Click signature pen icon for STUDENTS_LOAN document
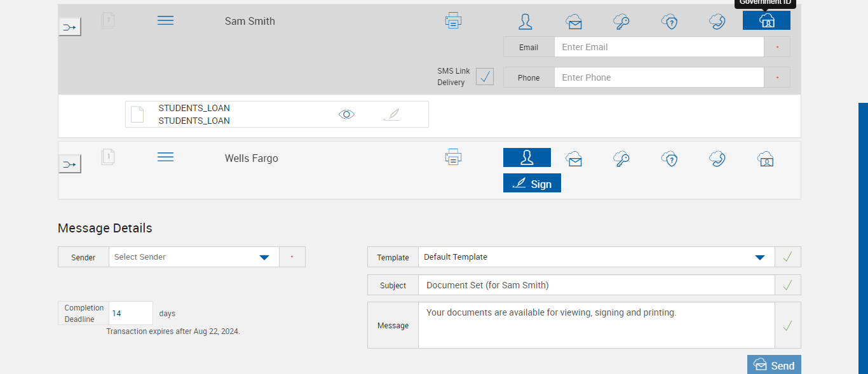Viewport: 868px width, 374px height. (392, 114)
